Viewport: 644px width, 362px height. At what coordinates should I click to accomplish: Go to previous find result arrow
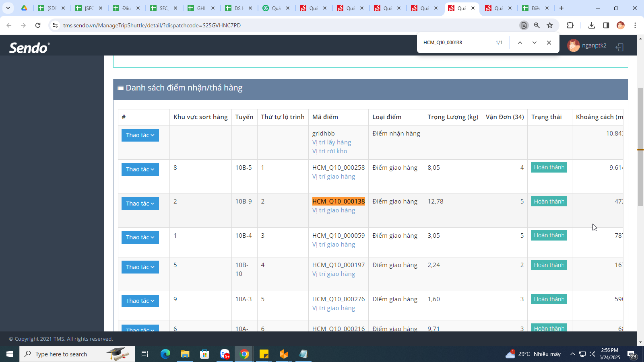click(x=520, y=43)
